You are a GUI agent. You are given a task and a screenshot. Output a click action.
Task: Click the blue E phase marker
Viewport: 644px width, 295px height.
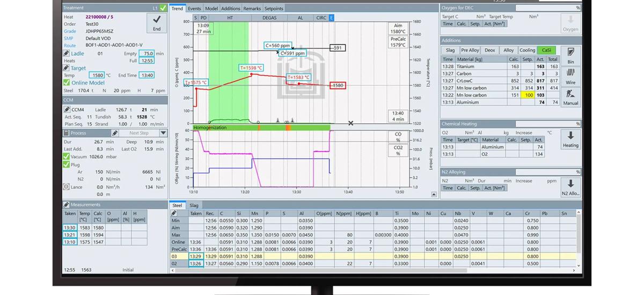pyautogui.click(x=332, y=18)
